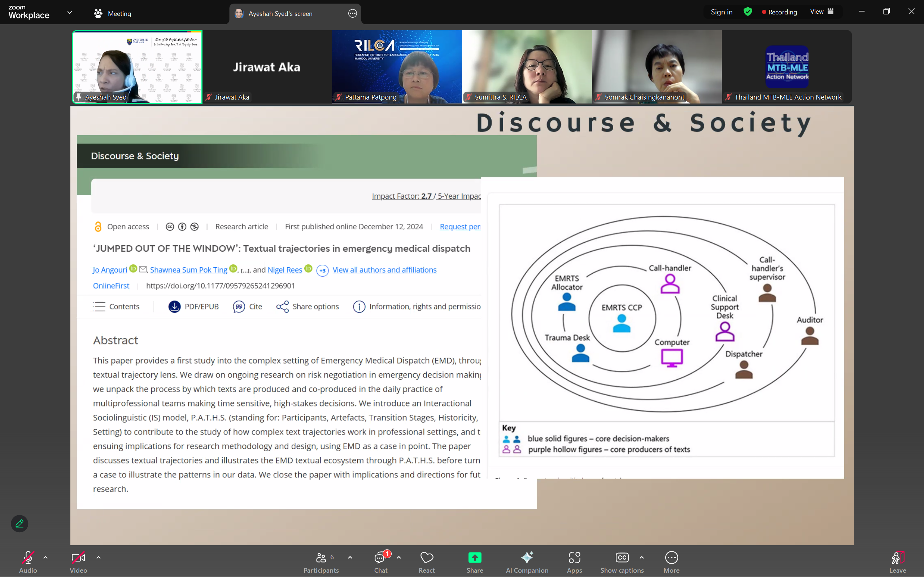Click the green annotation pencil icon
This screenshot has width=924, height=577.
tap(19, 524)
